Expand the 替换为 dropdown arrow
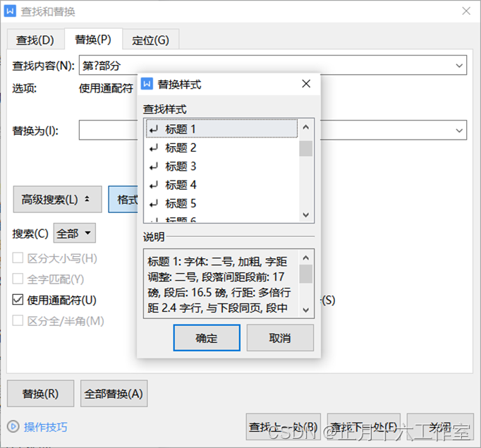Viewport: 481px width, 448px height. [459, 130]
